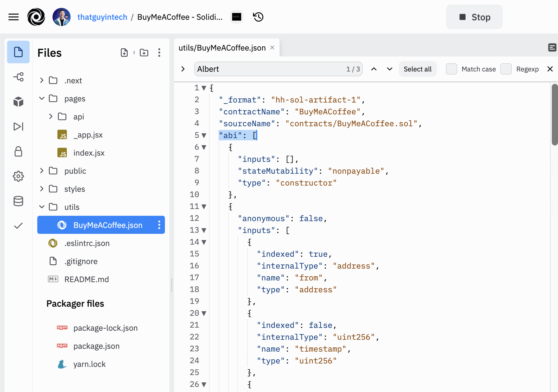The image size is (558, 392).
Task: Click the "nonpayable" value on line 8
Action: 356,171
